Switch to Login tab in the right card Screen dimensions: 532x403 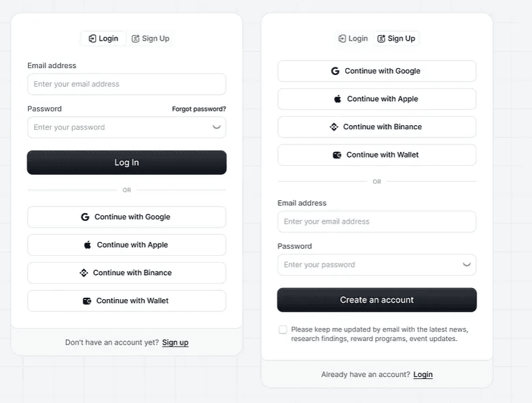click(x=353, y=39)
